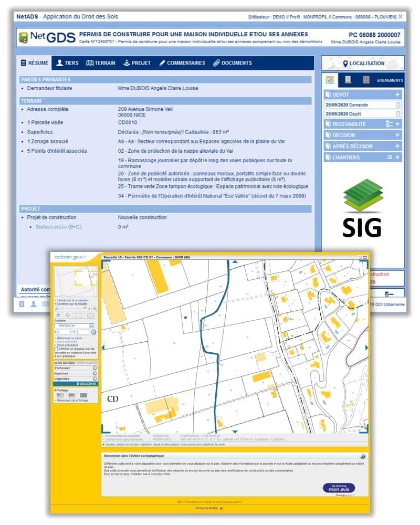Switch to the PROJET tab
This screenshot has height=525, width=420.
pyautogui.click(x=137, y=63)
